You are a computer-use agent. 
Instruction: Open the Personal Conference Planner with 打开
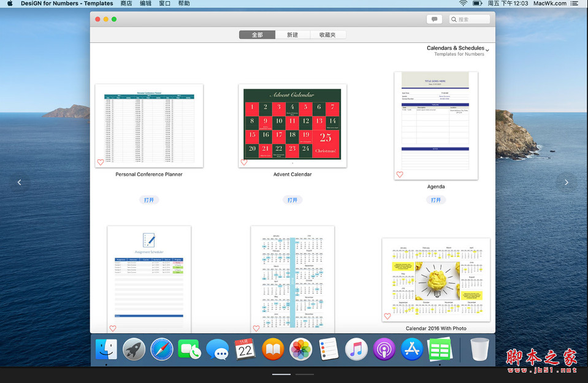[x=149, y=200]
